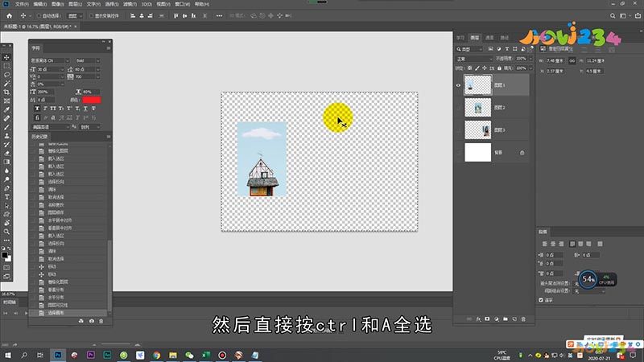Create a new group with folder icon
This screenshot has width=644, height=362.
click(506, 319)
